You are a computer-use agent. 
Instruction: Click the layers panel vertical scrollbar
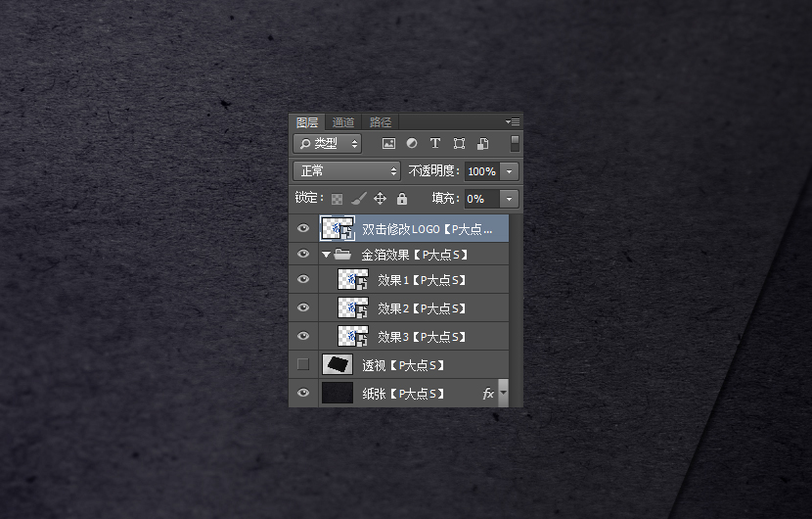tap(516, 310)
